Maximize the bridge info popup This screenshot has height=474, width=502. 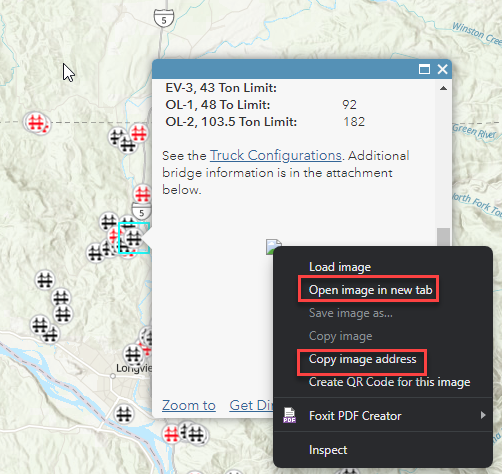424,69
